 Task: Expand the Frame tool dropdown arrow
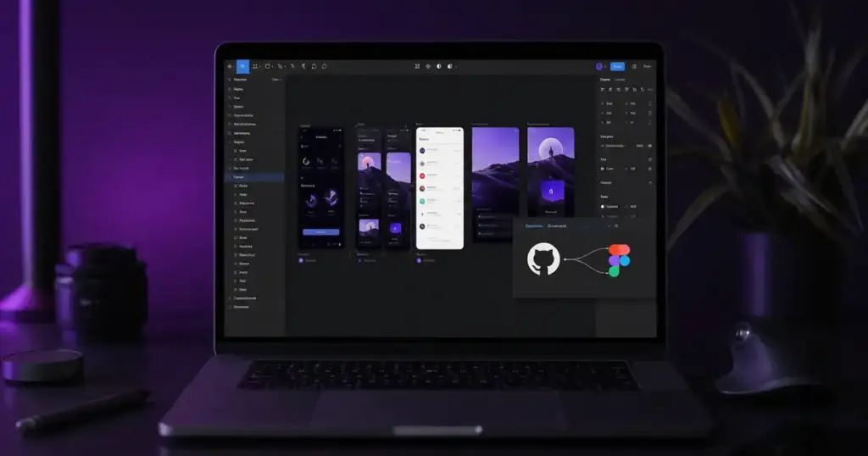(259, 67)
